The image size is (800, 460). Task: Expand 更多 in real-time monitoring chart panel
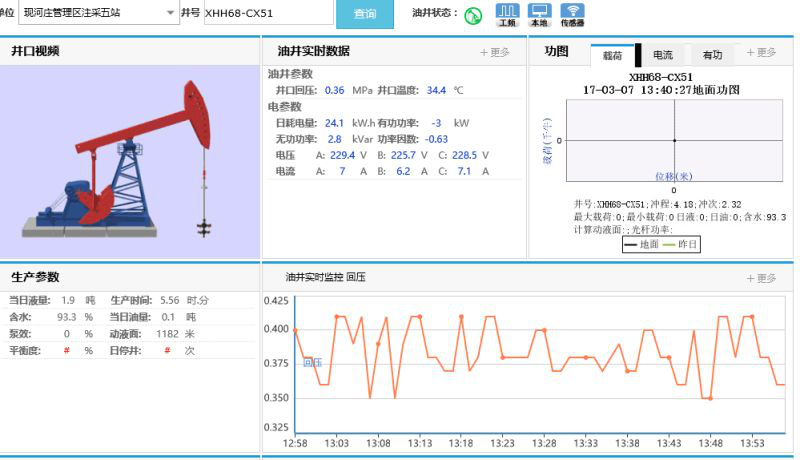761,278
